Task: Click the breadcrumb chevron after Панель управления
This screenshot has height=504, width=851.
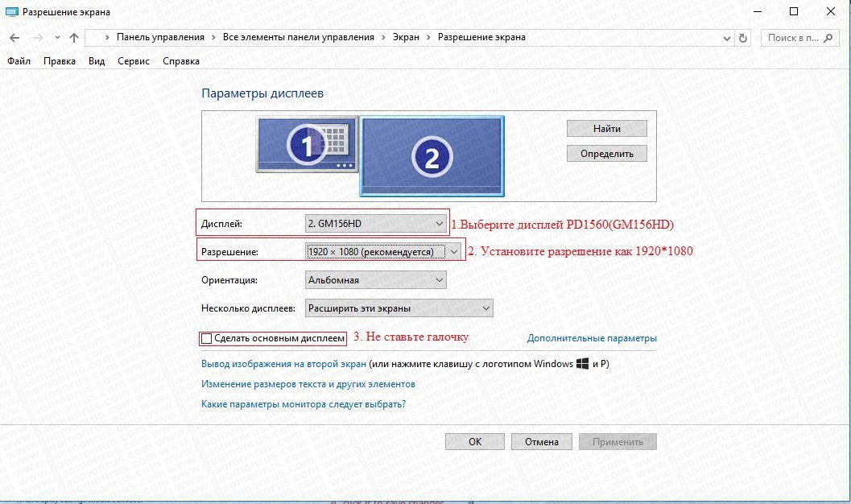Action: click(213, 37)
